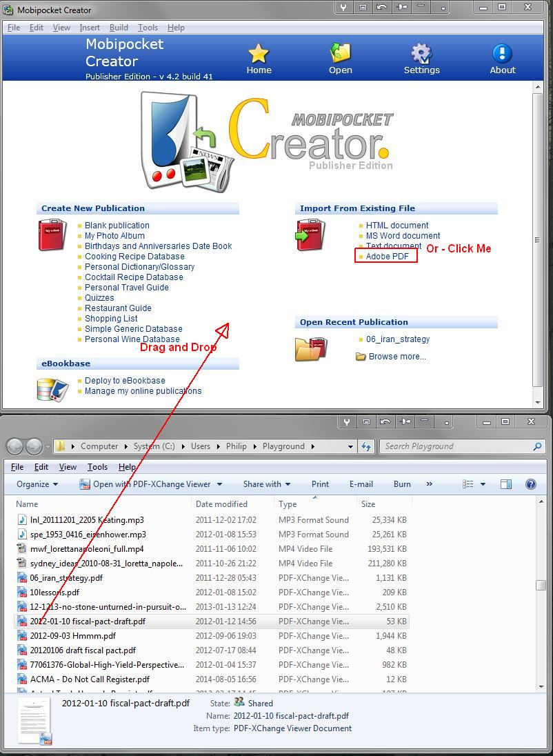Screen dimensions: 553x756
Task: Open the Insert menu in Mobipocket Creator
Action: [90, 28]
